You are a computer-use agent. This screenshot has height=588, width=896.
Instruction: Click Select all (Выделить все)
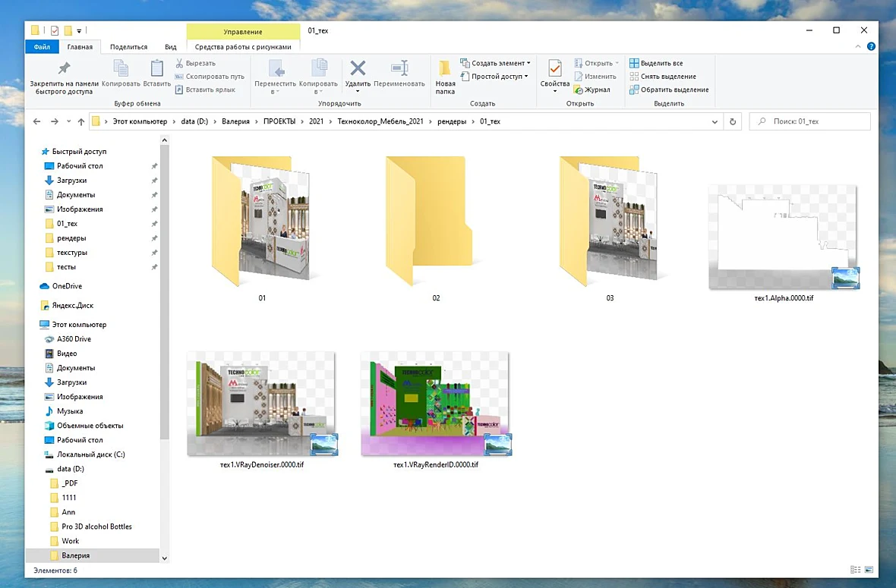656,64
